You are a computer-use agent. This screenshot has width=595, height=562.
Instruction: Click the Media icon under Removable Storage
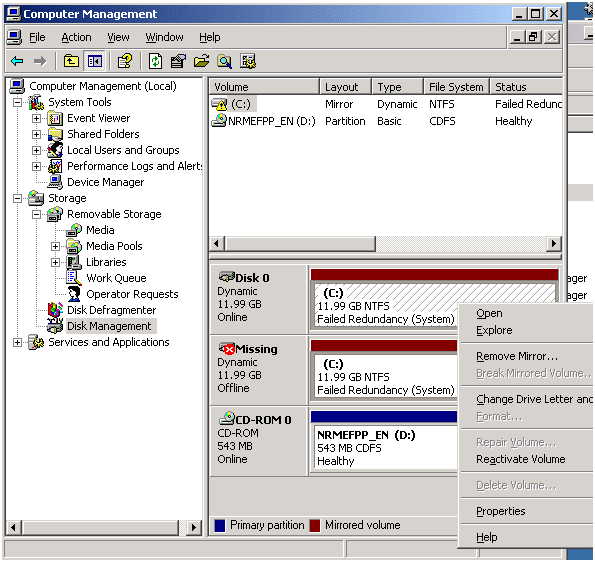click(74, 230)
